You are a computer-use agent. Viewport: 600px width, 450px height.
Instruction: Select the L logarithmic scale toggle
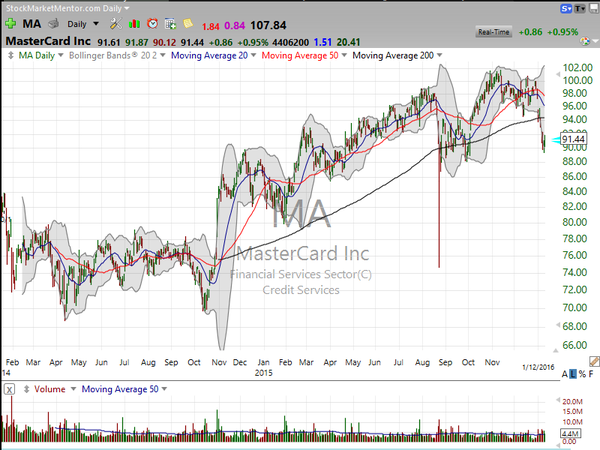click(x=573, y=374)
